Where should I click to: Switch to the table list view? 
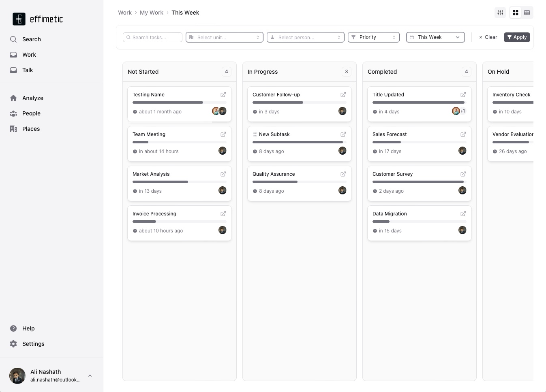tap(527, 13)
